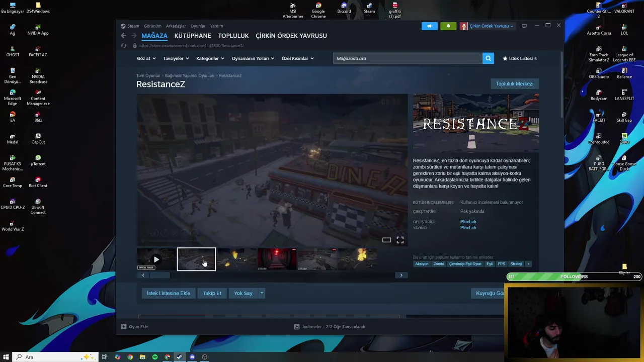Screen dimensions: 644x362
Task: Select the red corridor screenshot thumbnail
Action: [x=277, y=259]
